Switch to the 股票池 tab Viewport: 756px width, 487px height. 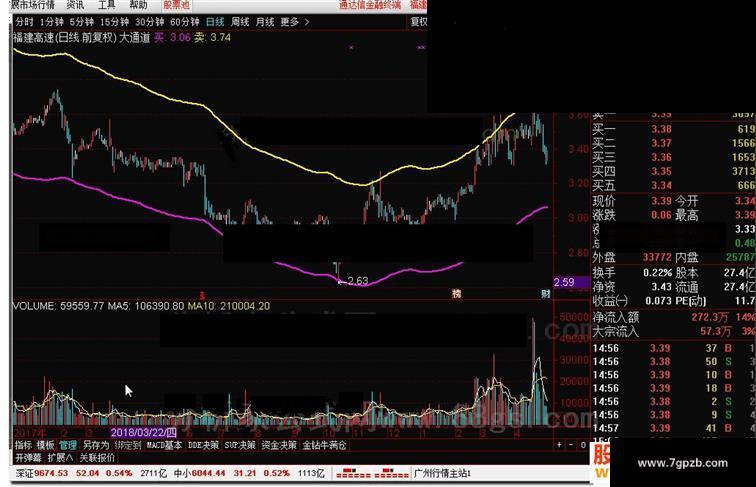(x=176, y=5)
